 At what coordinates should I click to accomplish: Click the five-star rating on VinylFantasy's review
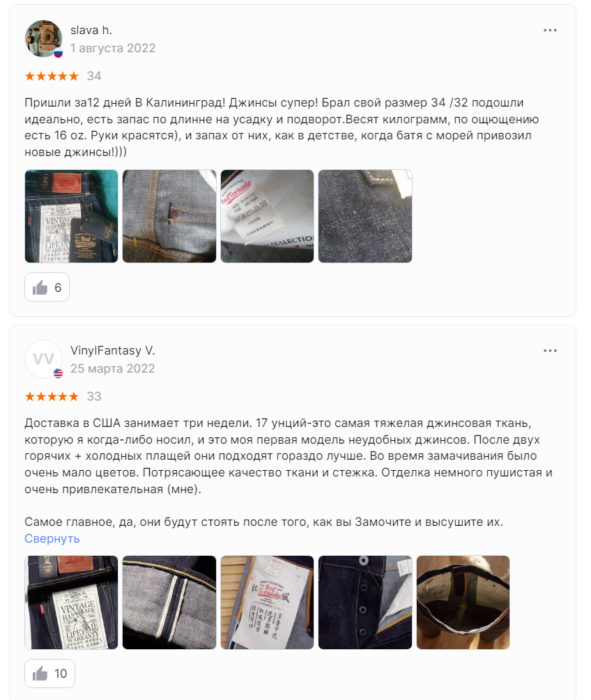52,396
